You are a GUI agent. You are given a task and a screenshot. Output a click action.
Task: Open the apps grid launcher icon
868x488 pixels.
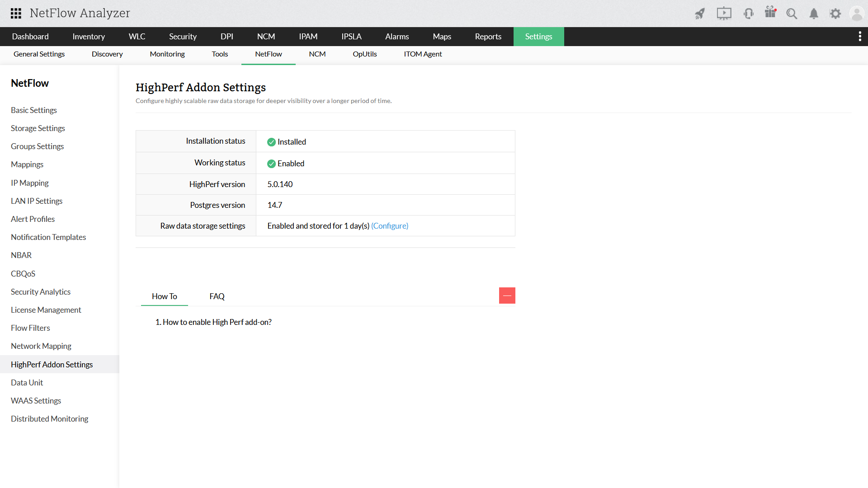tap(16, 13)
